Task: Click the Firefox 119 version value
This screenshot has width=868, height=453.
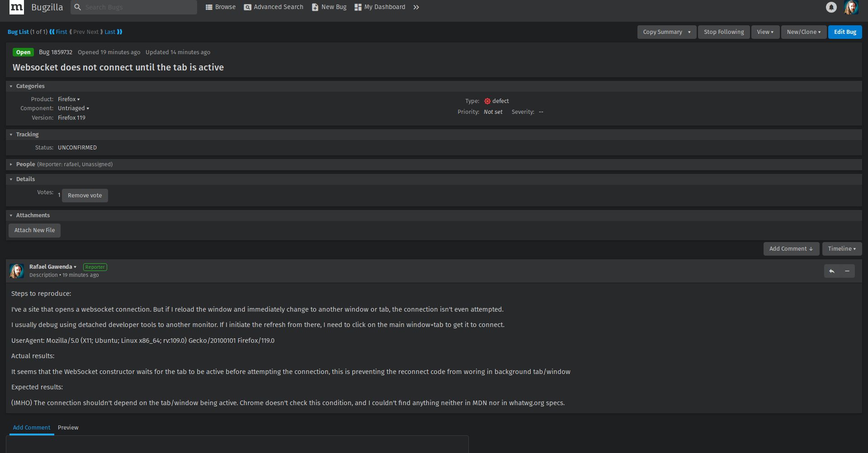Action: pos(71,118)
